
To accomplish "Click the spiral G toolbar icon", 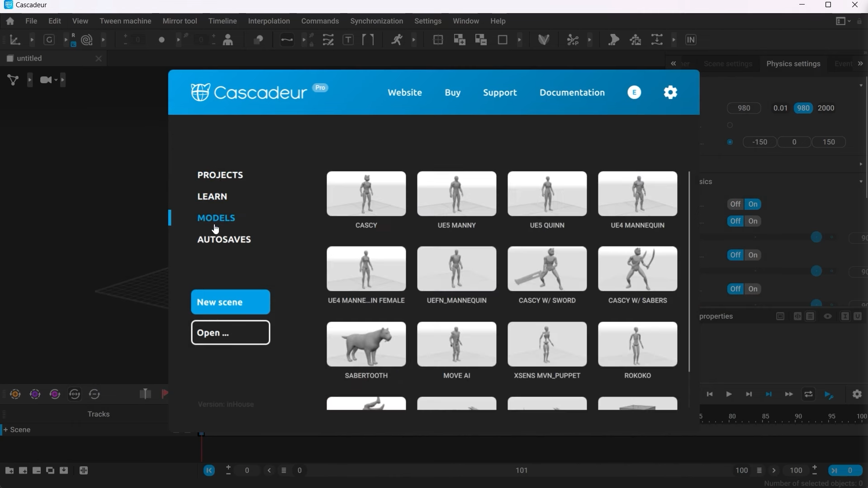I will click(87, 40).
